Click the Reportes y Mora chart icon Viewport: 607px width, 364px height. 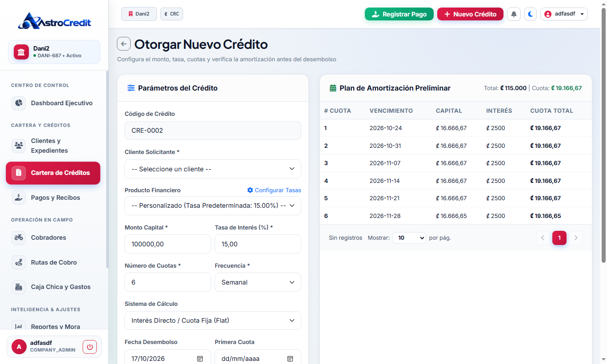tap(19, 326)
